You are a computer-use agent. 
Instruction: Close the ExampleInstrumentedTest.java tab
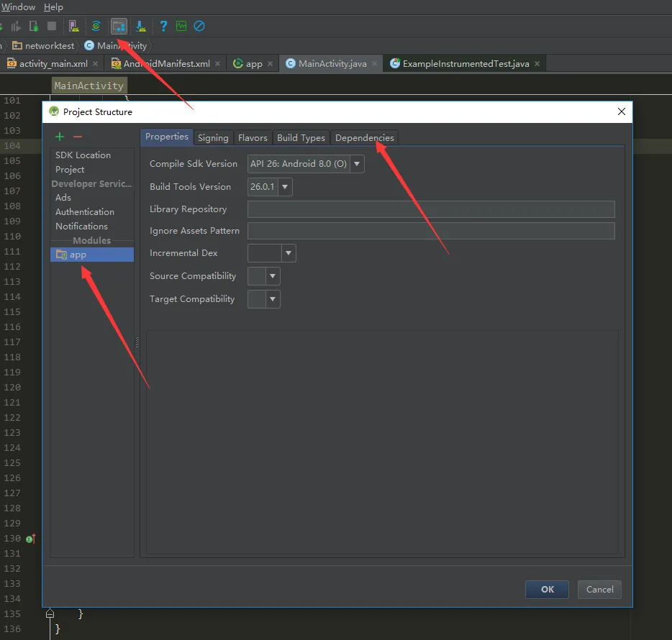[x=537, y=63]
